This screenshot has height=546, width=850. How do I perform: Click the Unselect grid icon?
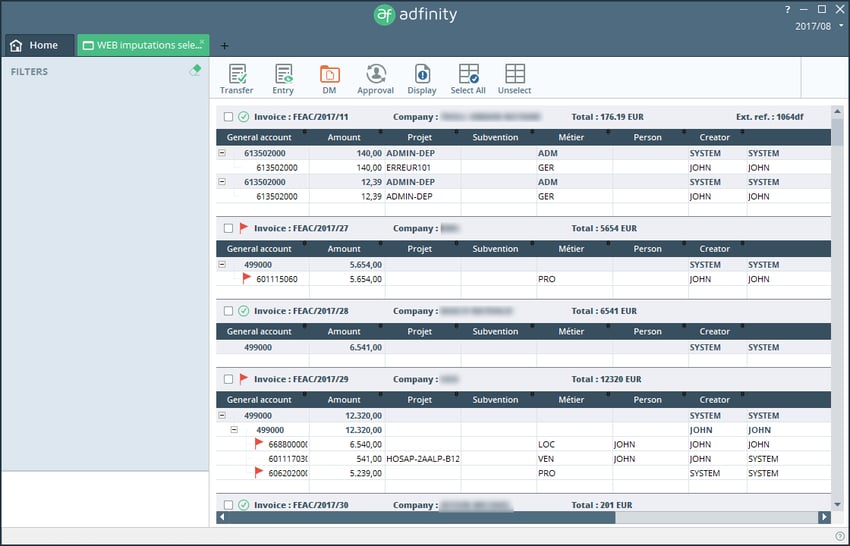(514, 74)
